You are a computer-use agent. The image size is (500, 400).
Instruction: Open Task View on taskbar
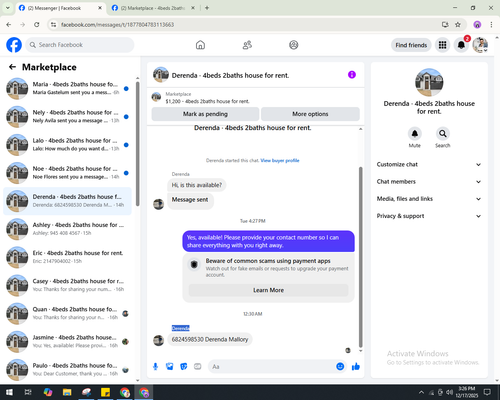click(x=28, y=392)
